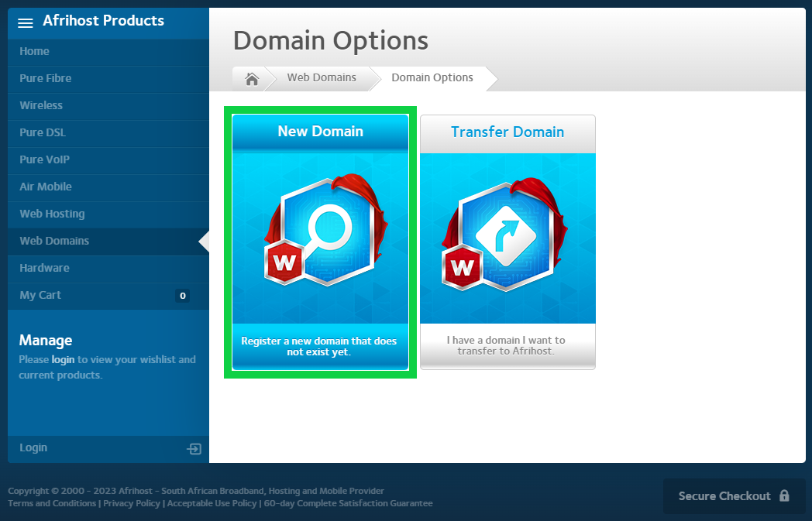Navigate to Pure VoIP
The height and width of the screenshot is (521, 812).
[x=45, y=159]
